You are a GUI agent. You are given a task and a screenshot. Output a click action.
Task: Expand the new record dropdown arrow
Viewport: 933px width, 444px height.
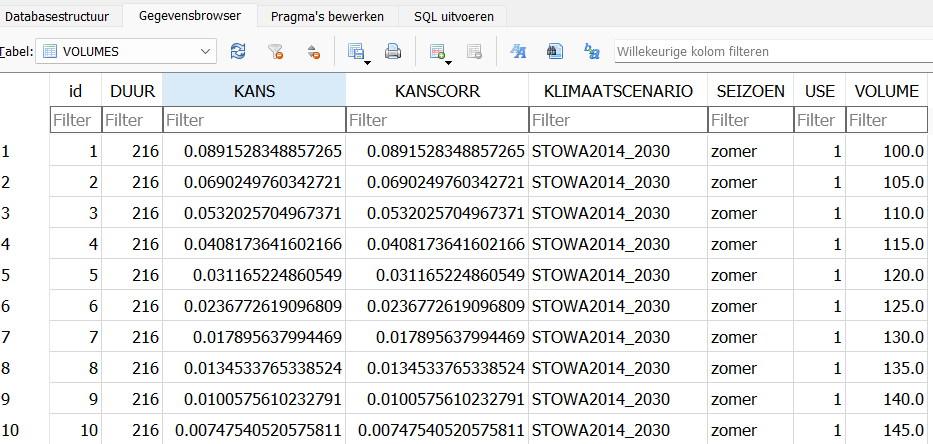coord(449,62)
